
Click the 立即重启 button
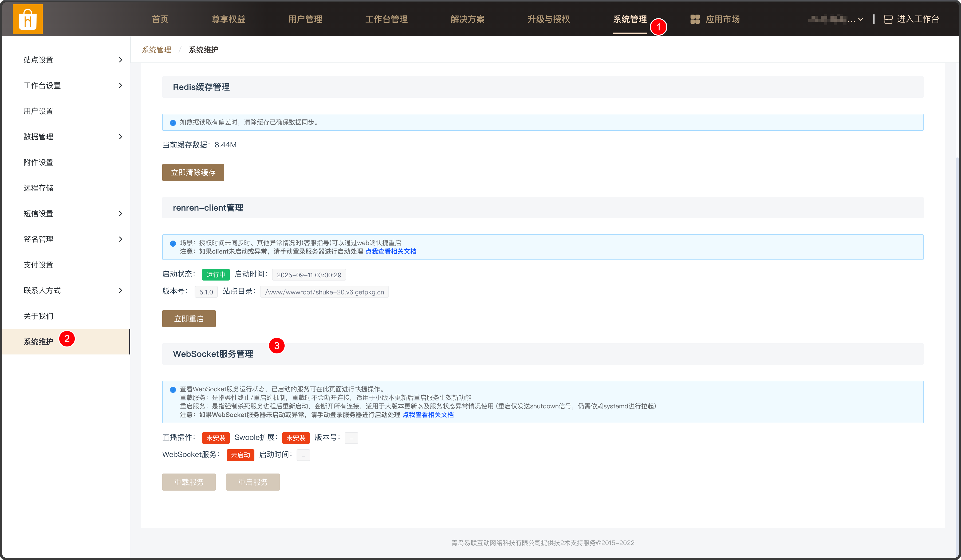coord(189,319)
